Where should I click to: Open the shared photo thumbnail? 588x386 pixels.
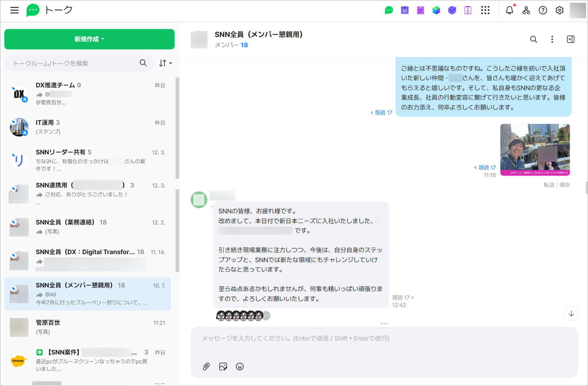[535, 149]
